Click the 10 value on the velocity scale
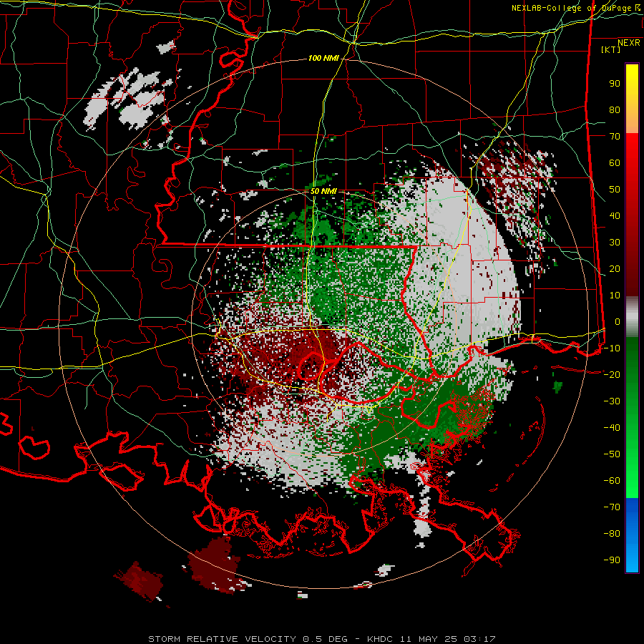Image resolution: width=644 pixels, height=644 pixels. [x=615, y=296]
